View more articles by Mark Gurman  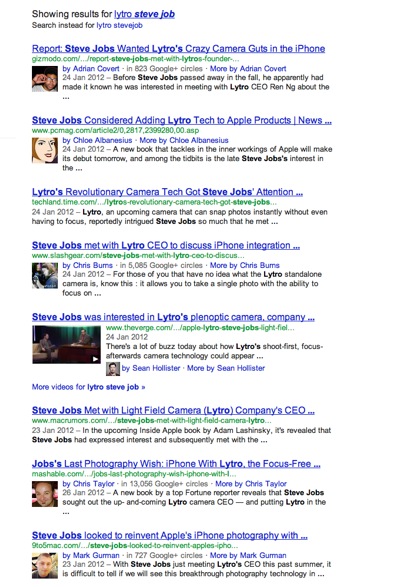coord(248,556)
